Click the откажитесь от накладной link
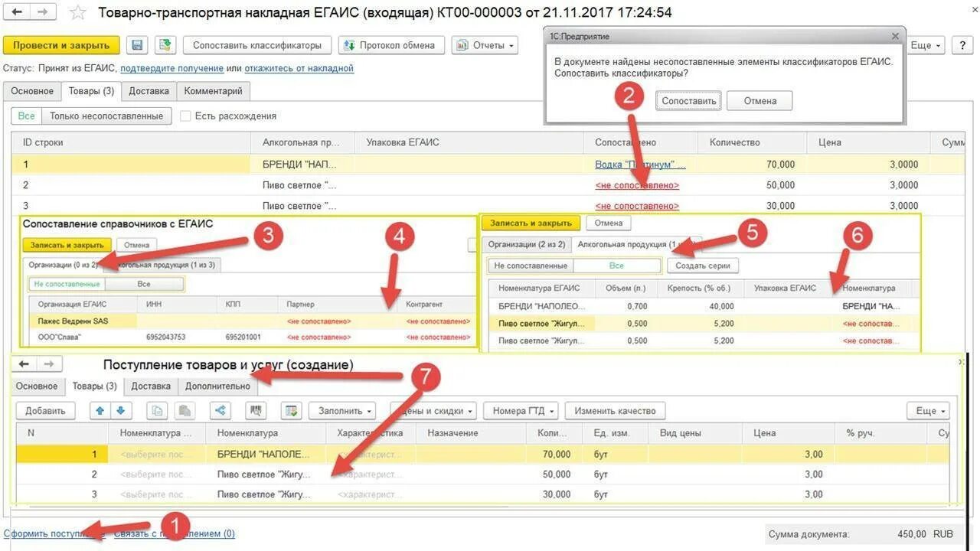Image resolution: width=980 pixels, height=551 pixels. [299, 68]
